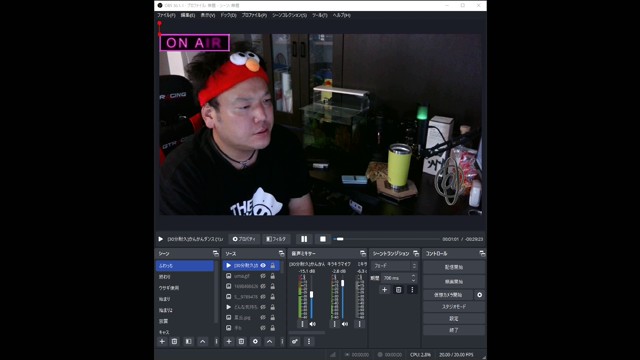Open the ツール(T) menu

[x=320, y=15]
